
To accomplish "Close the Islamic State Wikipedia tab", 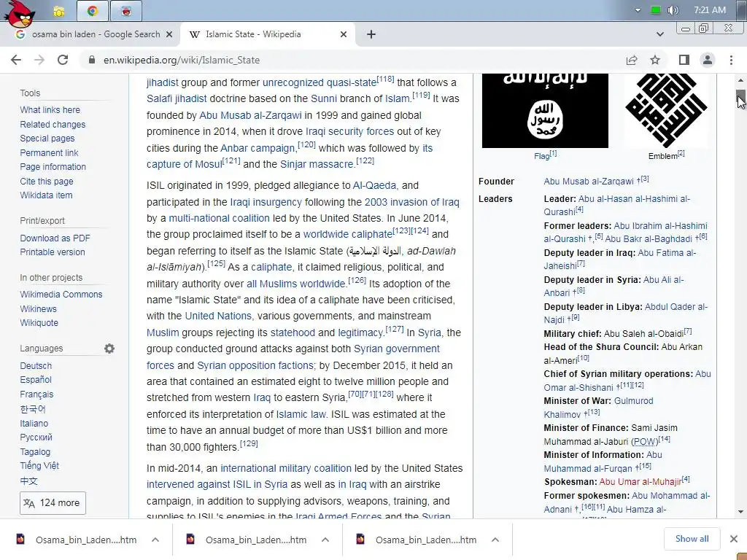I will tap(344, 34).
